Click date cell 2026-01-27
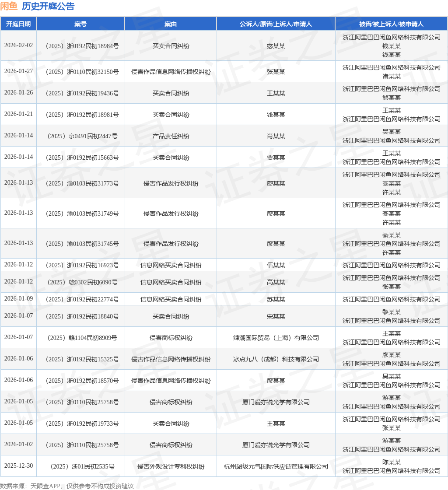The width and height of the screenshot is (448, 490). (18, 71)
